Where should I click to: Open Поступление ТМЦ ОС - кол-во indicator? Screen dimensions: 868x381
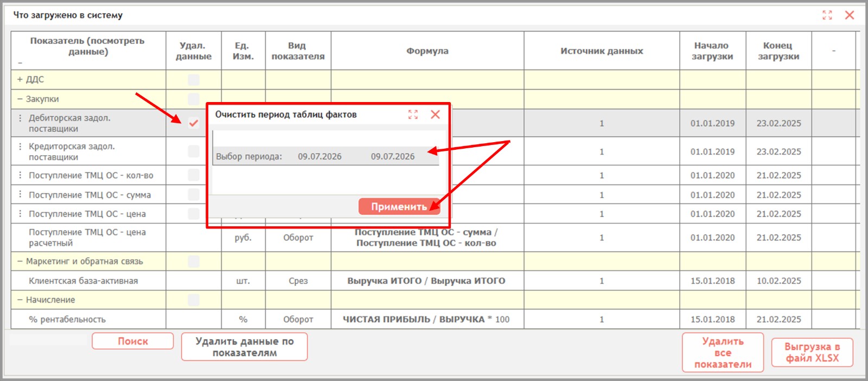(91, 175)
